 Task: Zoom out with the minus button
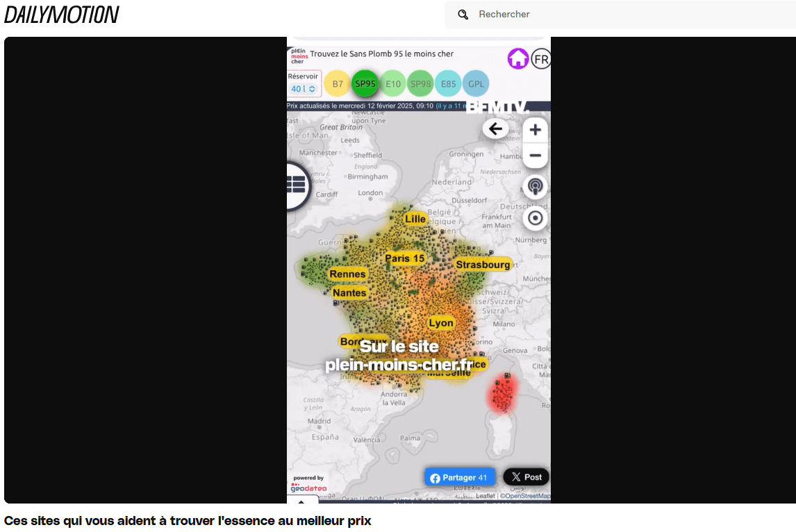tap(535, 156)
